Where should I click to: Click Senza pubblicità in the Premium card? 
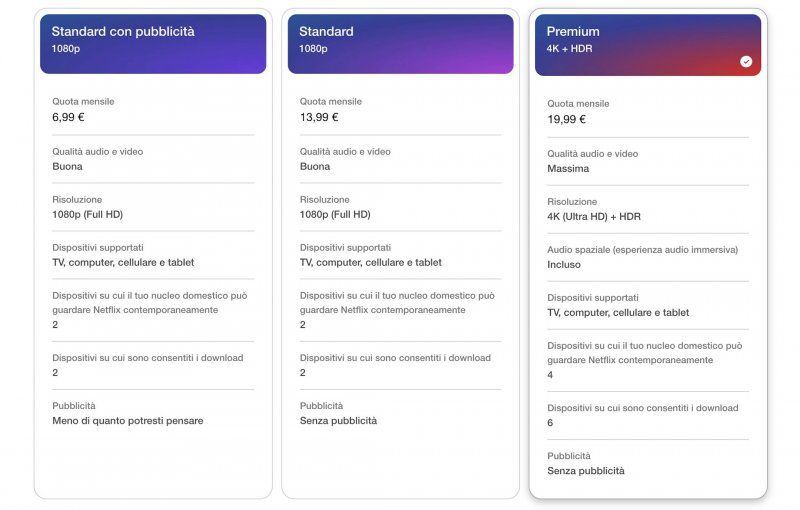coord(585,471)
